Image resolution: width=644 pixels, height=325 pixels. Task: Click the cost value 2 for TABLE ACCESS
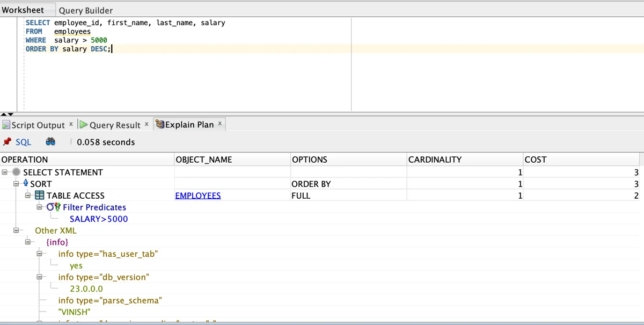[636, 196]
